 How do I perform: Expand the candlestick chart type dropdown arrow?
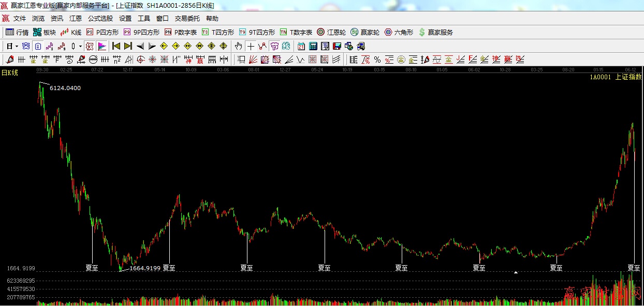point(80,46)
